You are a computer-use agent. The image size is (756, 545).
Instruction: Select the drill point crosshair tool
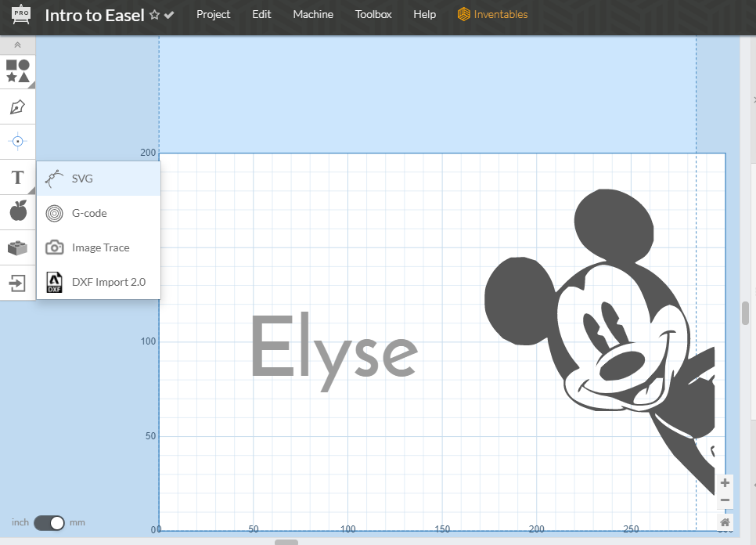pyautogui.click(x=18, y=142)
